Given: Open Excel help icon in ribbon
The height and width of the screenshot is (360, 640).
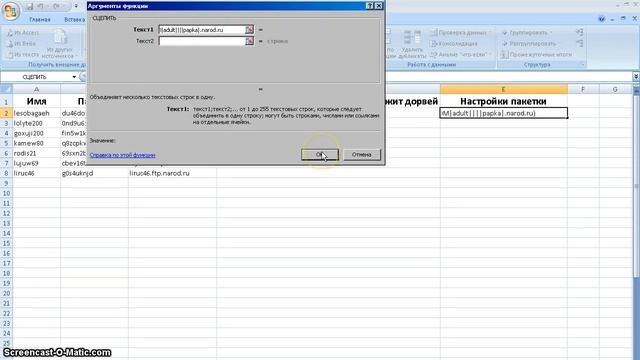Looking at the screenshot, I should pyautogui.click(x=601, y=19).
